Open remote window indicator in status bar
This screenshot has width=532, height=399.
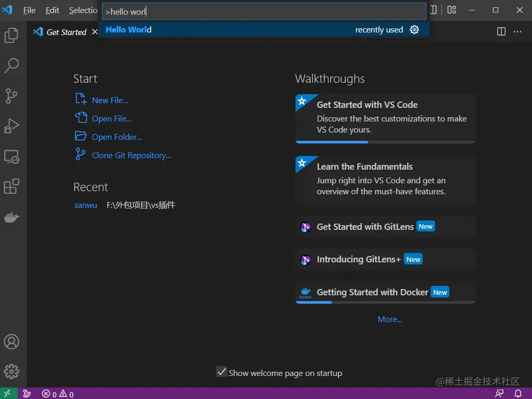[x=8, y=393]
